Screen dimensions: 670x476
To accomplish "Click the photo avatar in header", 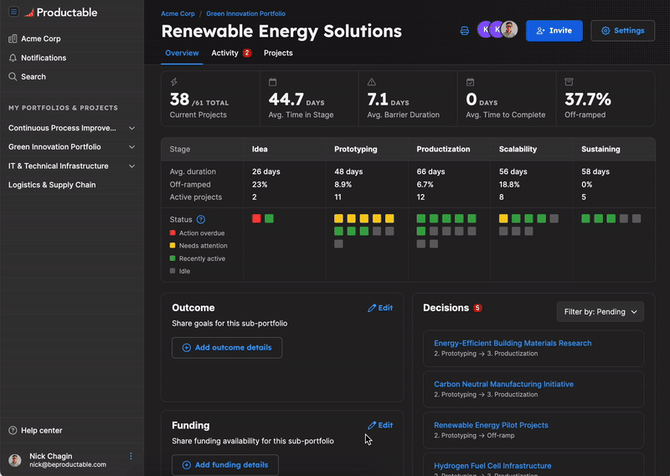I will [510, 30].
